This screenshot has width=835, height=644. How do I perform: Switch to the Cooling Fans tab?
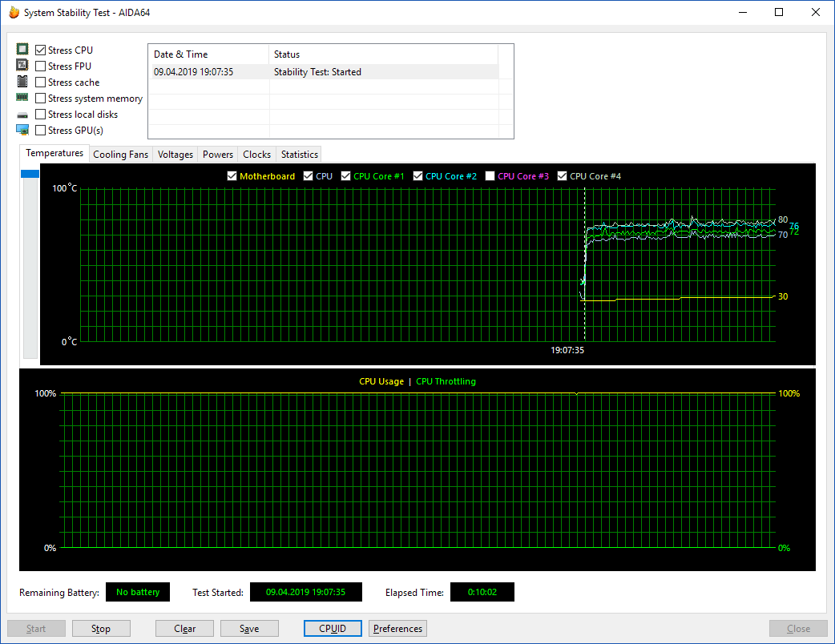(x=121, y=155)
